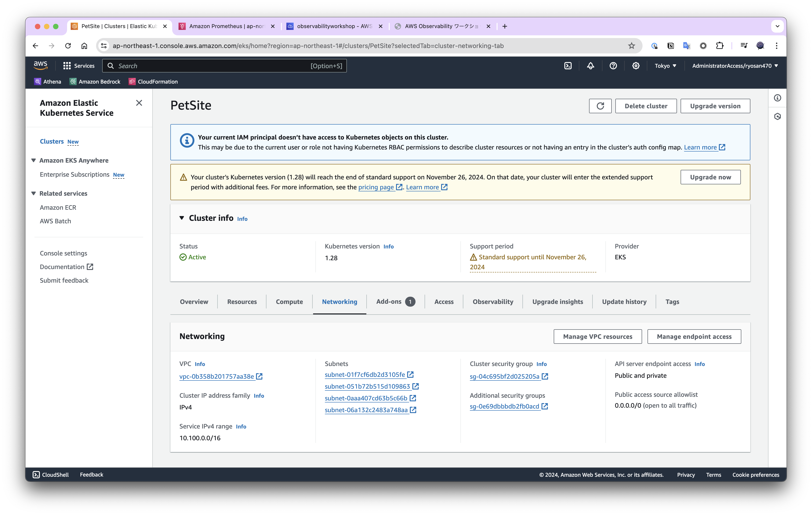Click the refresh cluster button icon
Viewport: 812px width, 515px height.
click(x=600, y=106)
